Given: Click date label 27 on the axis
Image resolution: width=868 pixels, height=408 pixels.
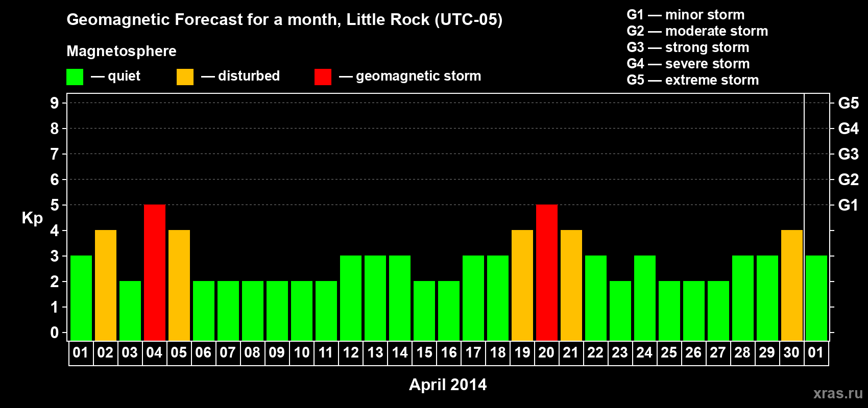Looking at the screenshot, I should 718,353.
